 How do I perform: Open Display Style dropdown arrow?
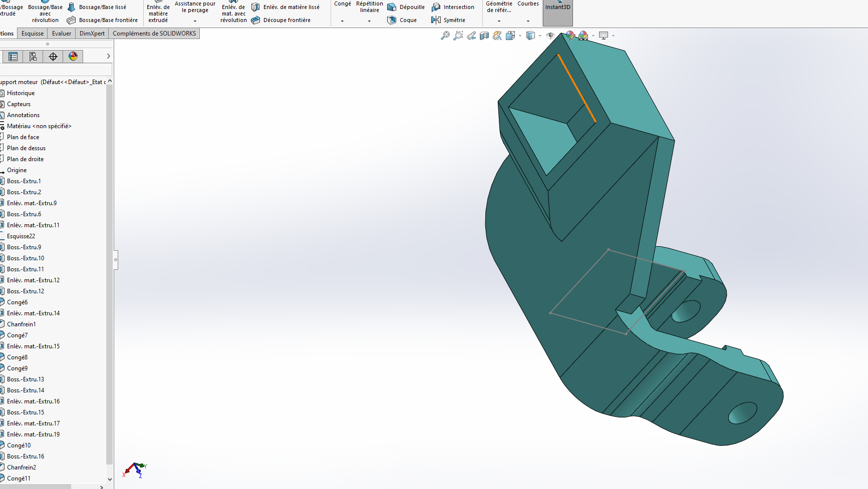point(540,36)
